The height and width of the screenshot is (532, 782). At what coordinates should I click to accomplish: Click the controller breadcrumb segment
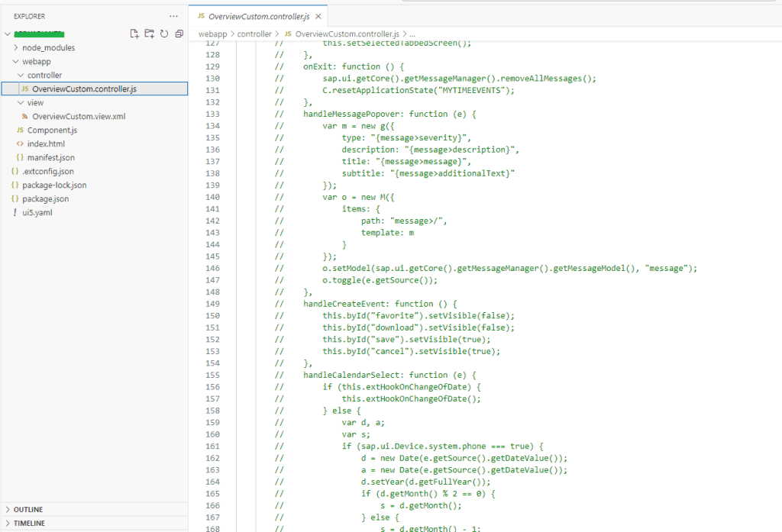(x=254, y=34)
